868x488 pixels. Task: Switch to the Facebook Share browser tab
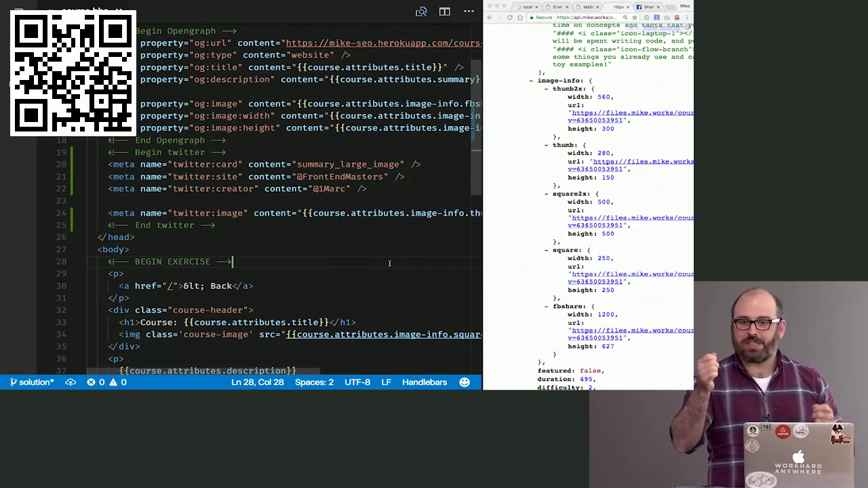648,7
